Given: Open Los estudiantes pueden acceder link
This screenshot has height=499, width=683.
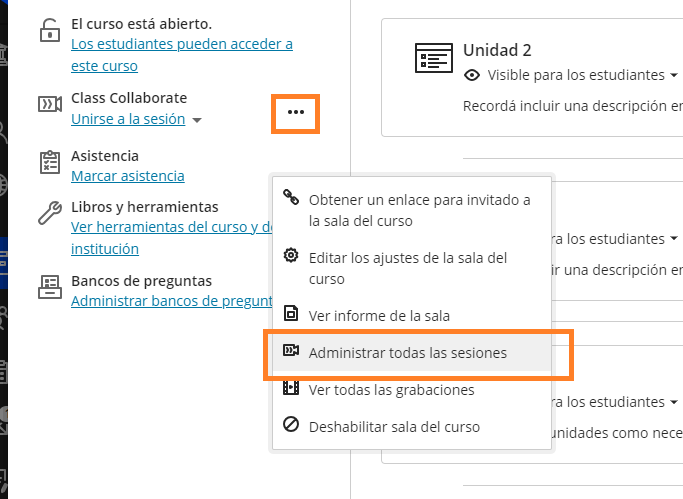Looking at the screenshot, I should (x=181, y=44).
